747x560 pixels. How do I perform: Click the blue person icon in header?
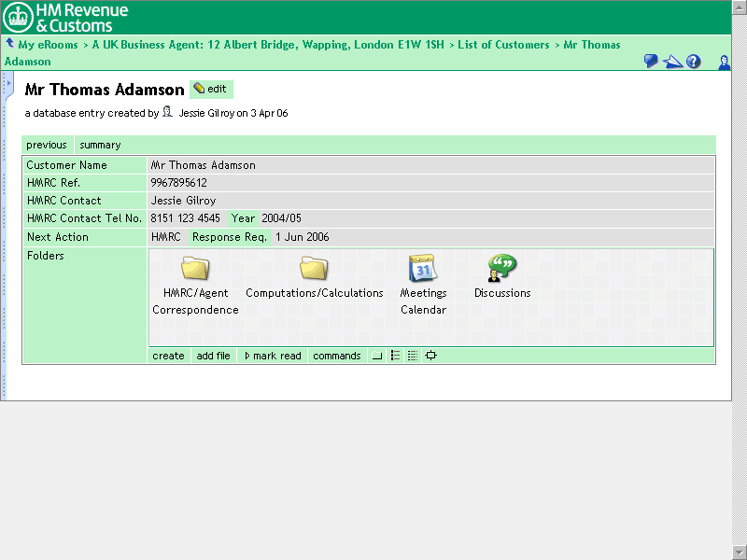tap(724, 62)
